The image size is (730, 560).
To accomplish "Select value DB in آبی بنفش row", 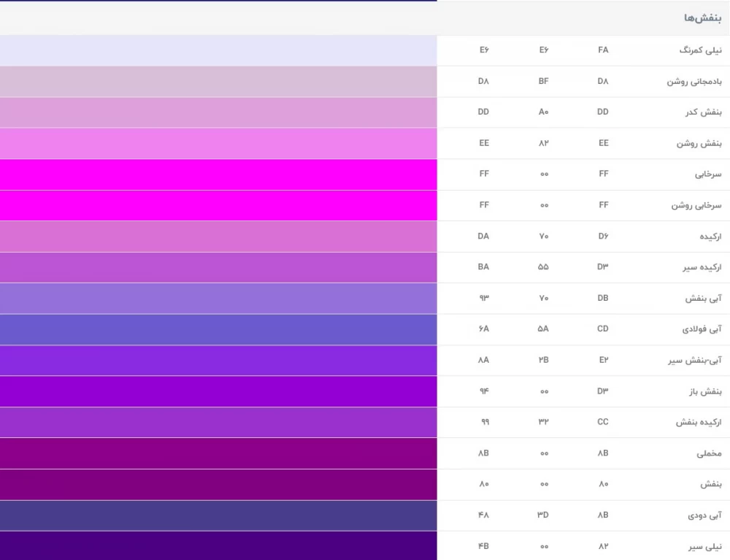I will click(x=603, y=298).
